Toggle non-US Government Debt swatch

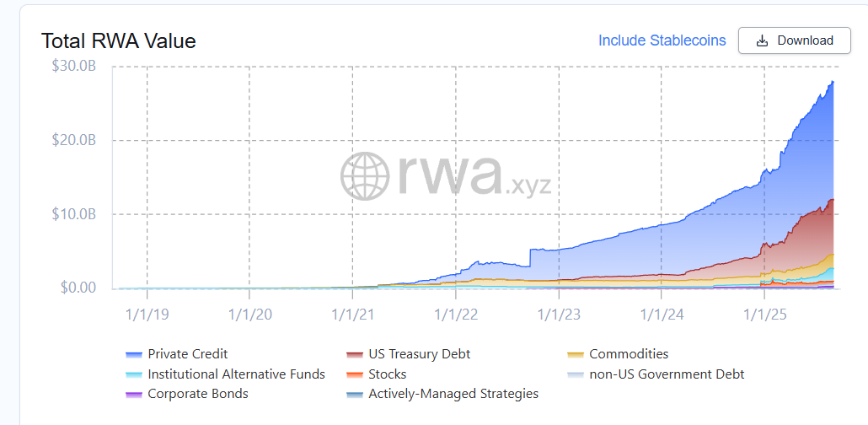575,374
